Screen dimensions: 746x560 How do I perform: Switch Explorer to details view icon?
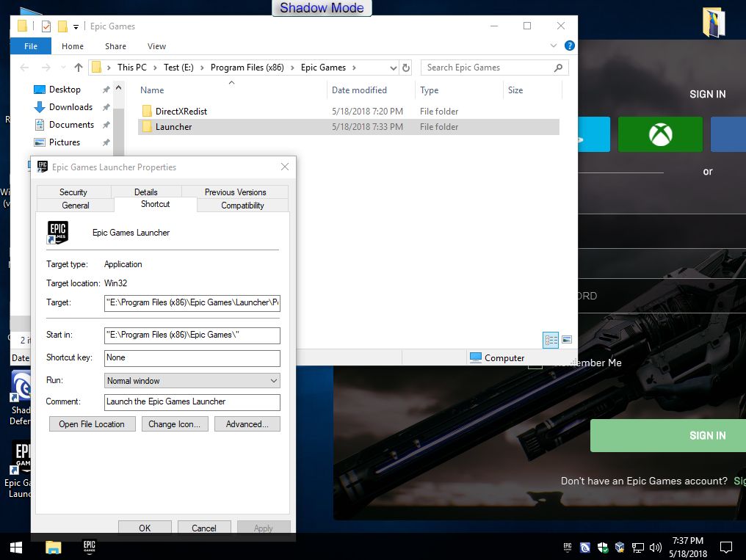point(551,339)
